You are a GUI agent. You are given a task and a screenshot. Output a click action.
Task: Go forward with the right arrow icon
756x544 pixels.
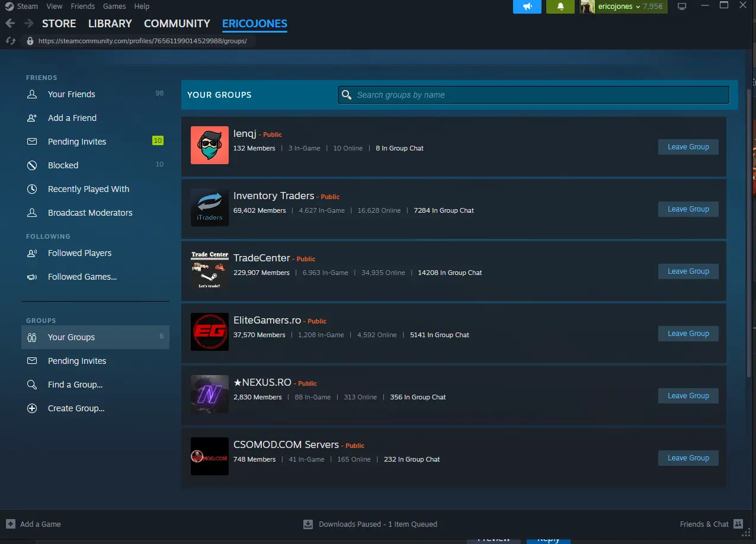tap(28, 24)
